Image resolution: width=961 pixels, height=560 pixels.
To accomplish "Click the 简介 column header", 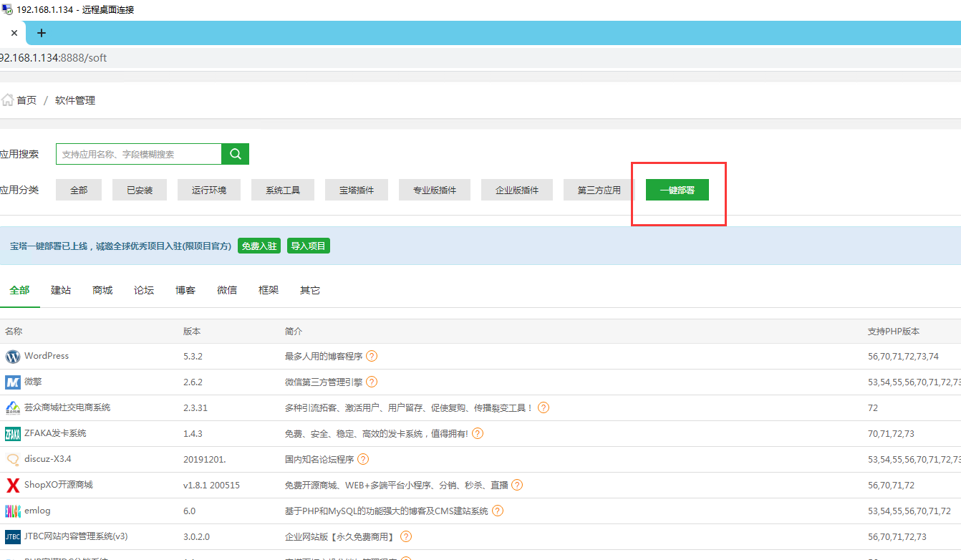I will tap(294, 332).
